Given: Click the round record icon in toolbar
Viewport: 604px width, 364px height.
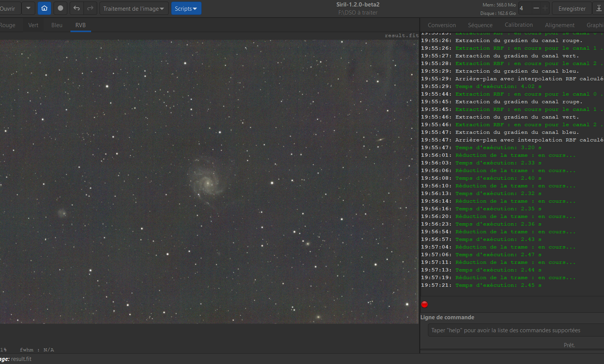Looking at the screenshot, I should point(60,8).
